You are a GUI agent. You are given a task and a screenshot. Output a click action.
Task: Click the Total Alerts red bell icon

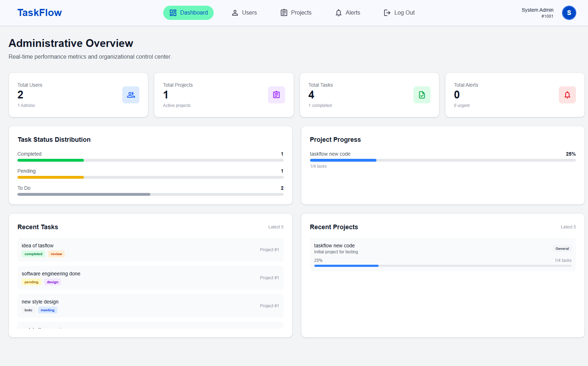567,95
